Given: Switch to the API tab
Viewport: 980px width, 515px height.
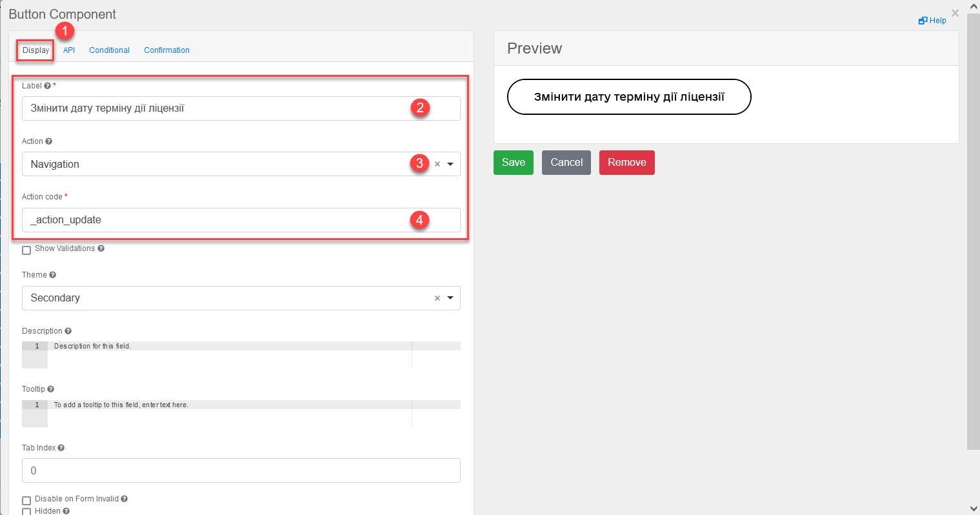Looking at the screenshot, I should pos(69,50).
